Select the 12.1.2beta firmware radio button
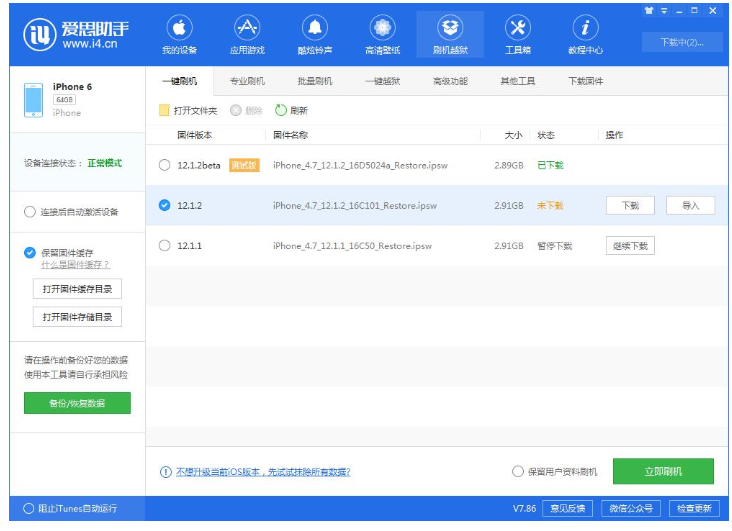Screen dimensions: 732x531 tap(165, 165)
